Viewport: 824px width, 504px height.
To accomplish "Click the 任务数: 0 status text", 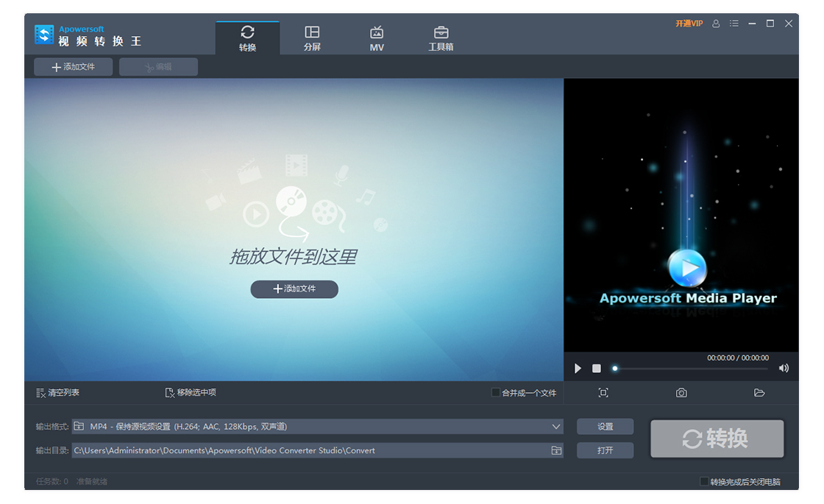I will 52,481.
